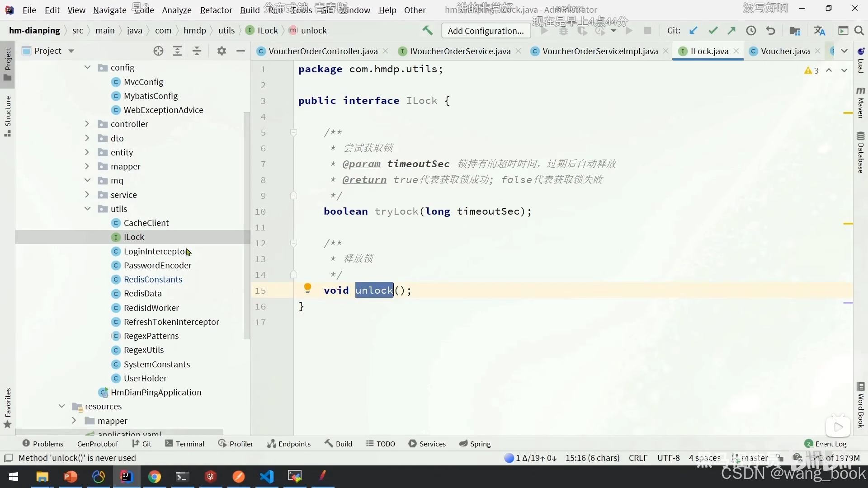Click Git update project arrow icon
Image resolution: width=868 pixels, height=488 pixels.
click(x=693, y=30)
